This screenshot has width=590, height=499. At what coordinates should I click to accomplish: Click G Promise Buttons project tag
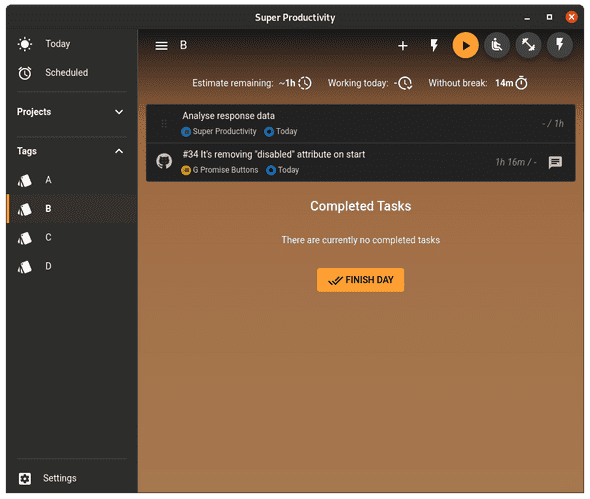[x=220, y=170]
